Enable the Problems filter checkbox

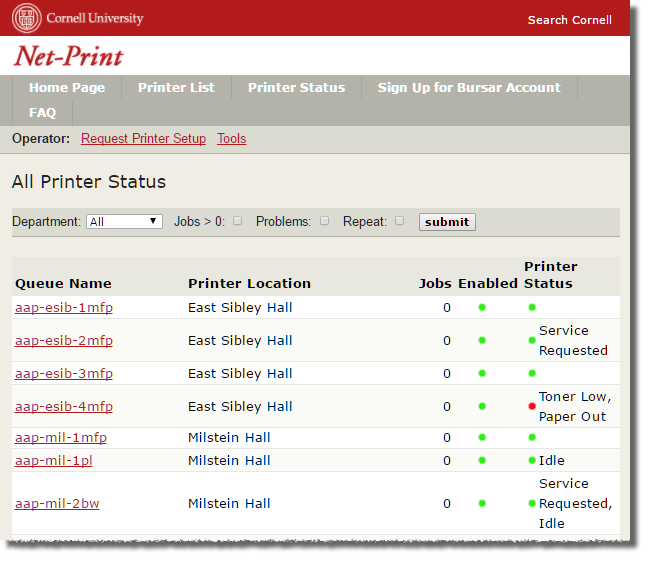325,221
